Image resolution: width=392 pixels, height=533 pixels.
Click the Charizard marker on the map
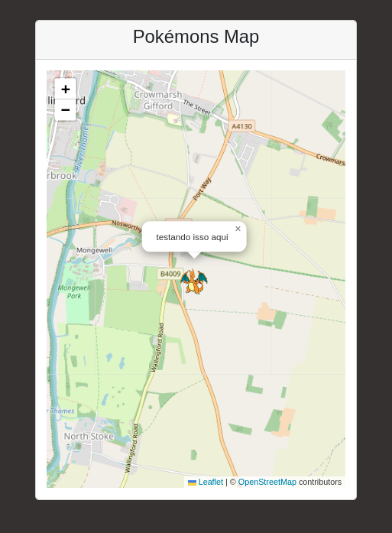click(x=194, y=281)
